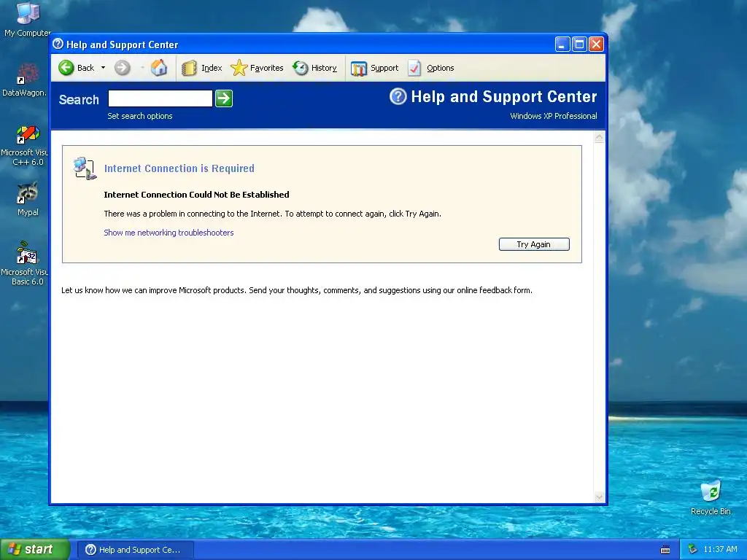
Task: Open Show me networking troubleshooters link
Action: [169, 233]
